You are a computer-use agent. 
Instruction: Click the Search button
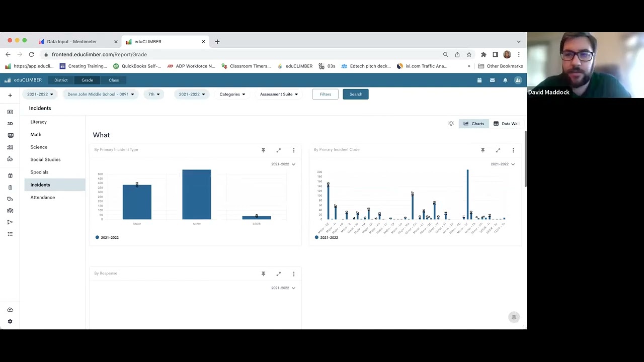click(x=356, y=94)
